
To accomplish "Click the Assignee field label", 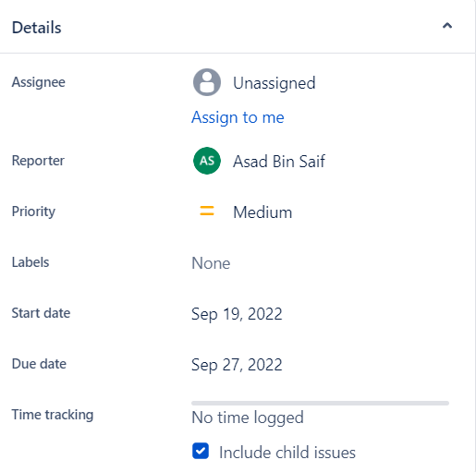I will [39, 82].
